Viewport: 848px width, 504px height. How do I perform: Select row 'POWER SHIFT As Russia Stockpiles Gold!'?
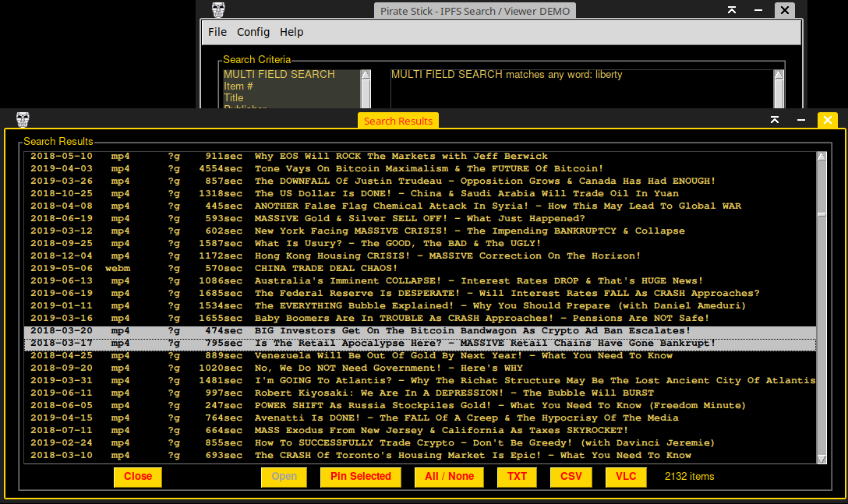coord(420,405)
